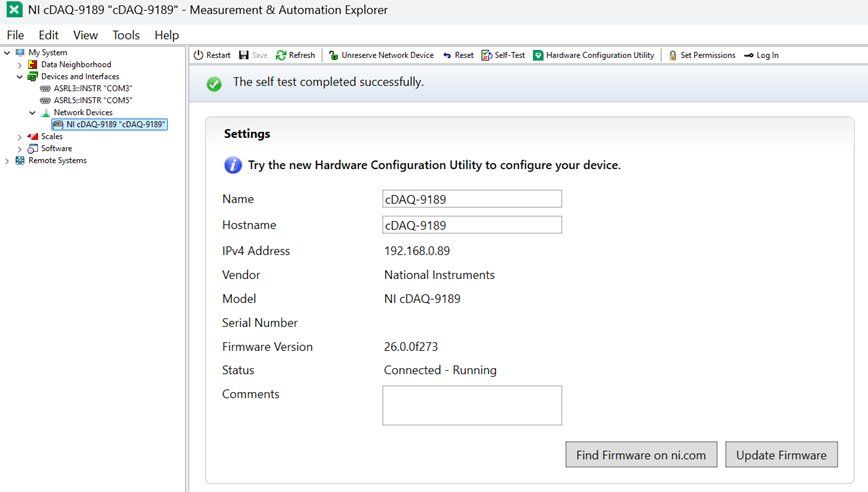This screenshot has height=492, width=868.
Task: Open the Help menu
Action: click(167, 35)
